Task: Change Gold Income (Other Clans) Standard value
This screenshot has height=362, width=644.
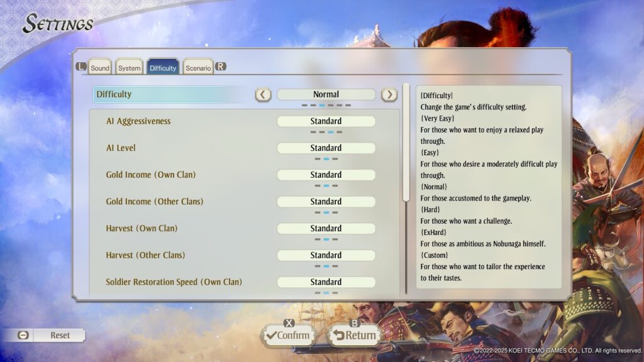Action: 326,202
